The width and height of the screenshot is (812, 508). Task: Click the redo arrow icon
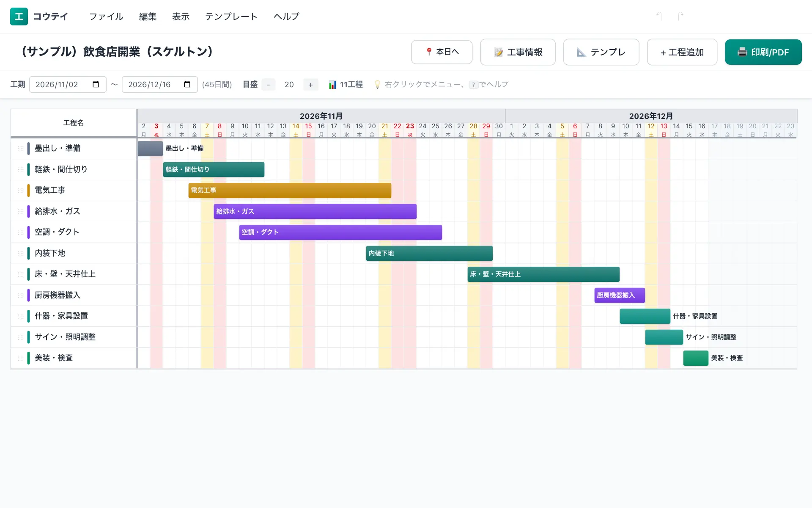pos(680,16)
